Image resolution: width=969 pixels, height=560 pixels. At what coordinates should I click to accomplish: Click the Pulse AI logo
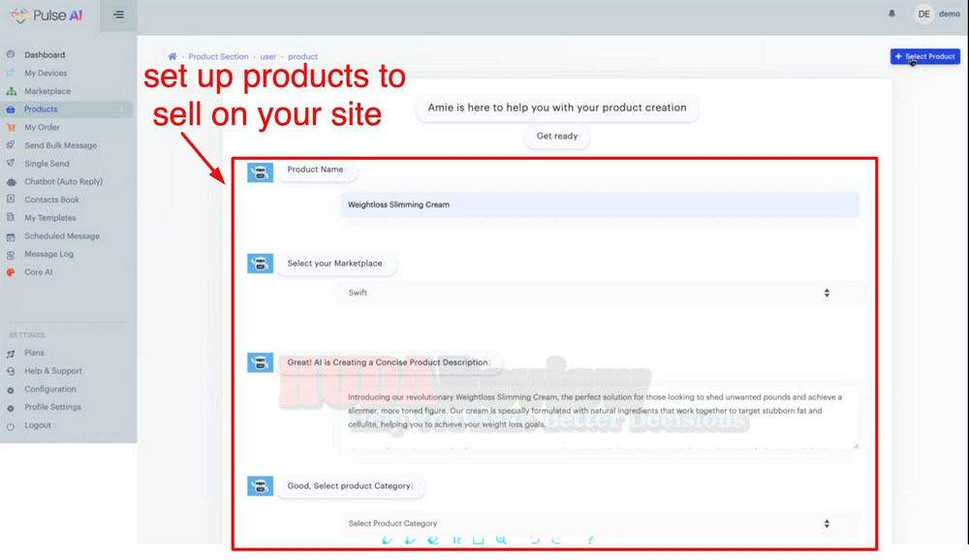[x=47, y=15]
